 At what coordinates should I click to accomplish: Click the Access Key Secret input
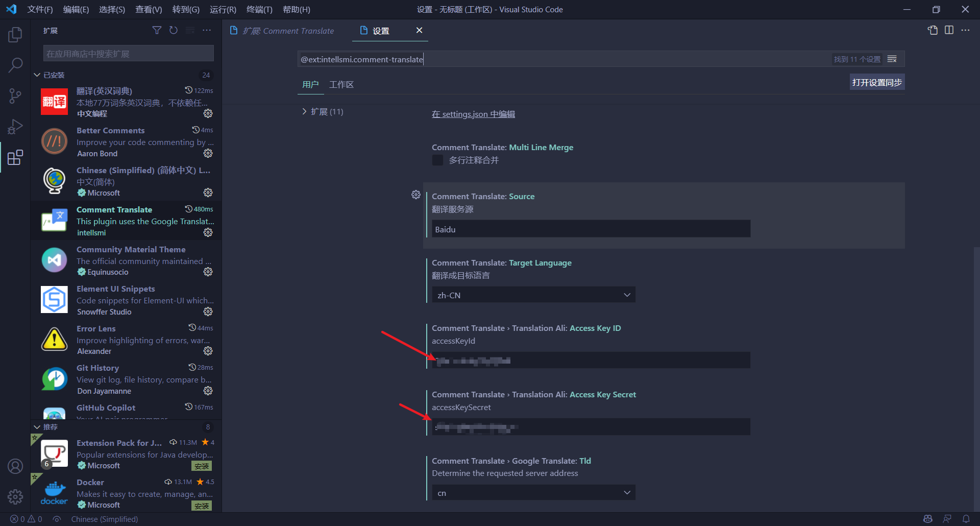click(591, 427)
